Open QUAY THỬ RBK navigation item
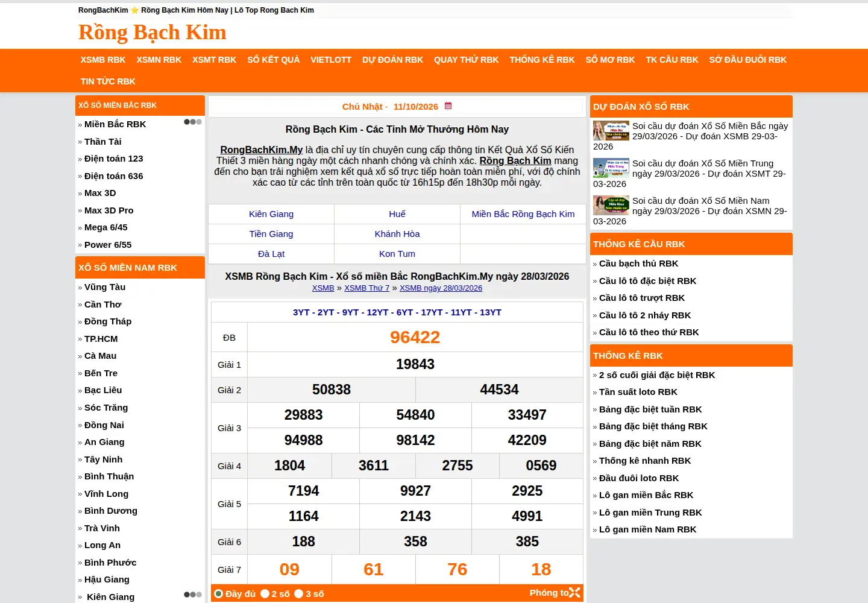 (x=467, y=60)
